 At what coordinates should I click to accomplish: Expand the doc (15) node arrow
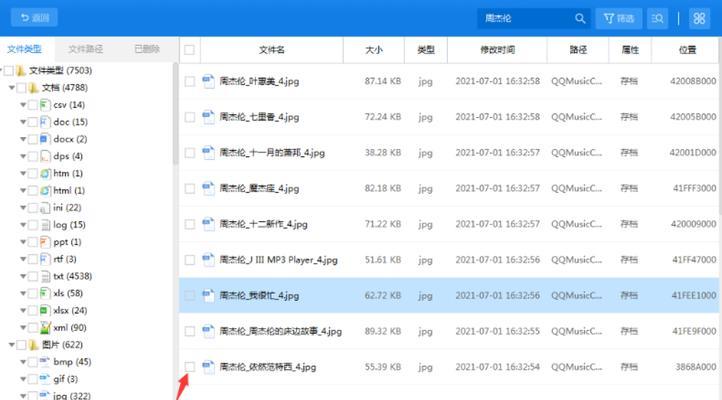point(23,122)
